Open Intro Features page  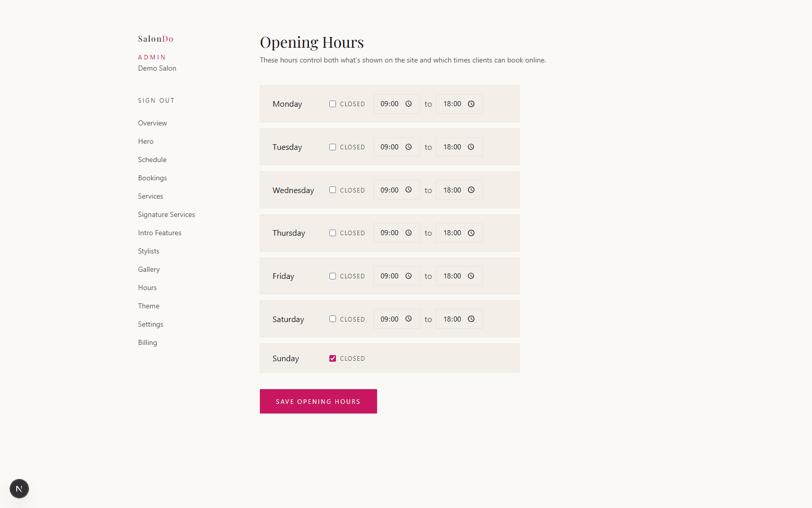[159, 233]
